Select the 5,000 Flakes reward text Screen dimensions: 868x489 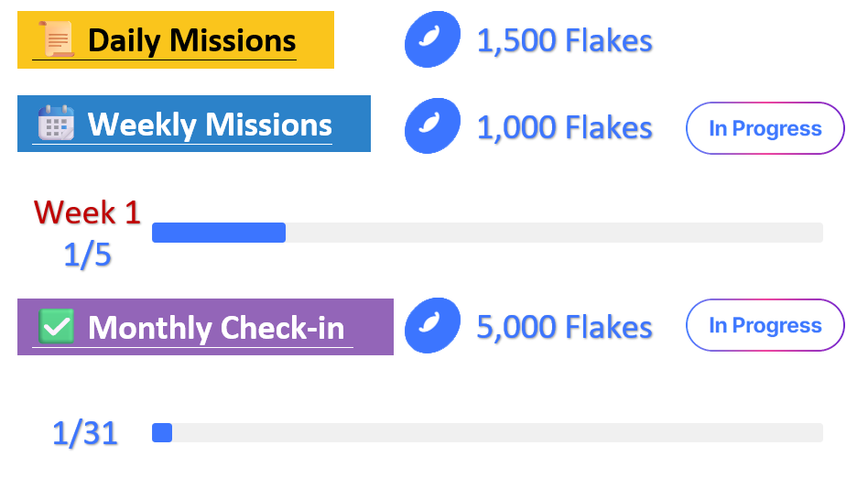[x=565, y=327]
